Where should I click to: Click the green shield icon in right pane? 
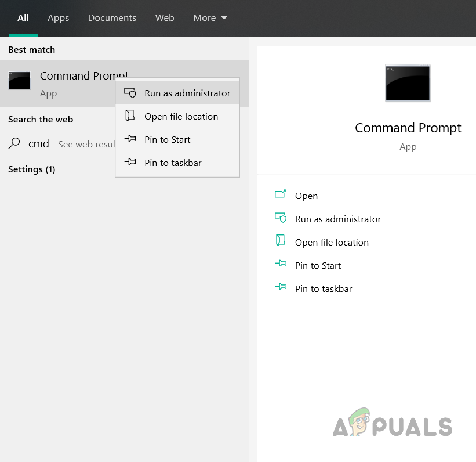pyautogui.click(x=281, y=218)
